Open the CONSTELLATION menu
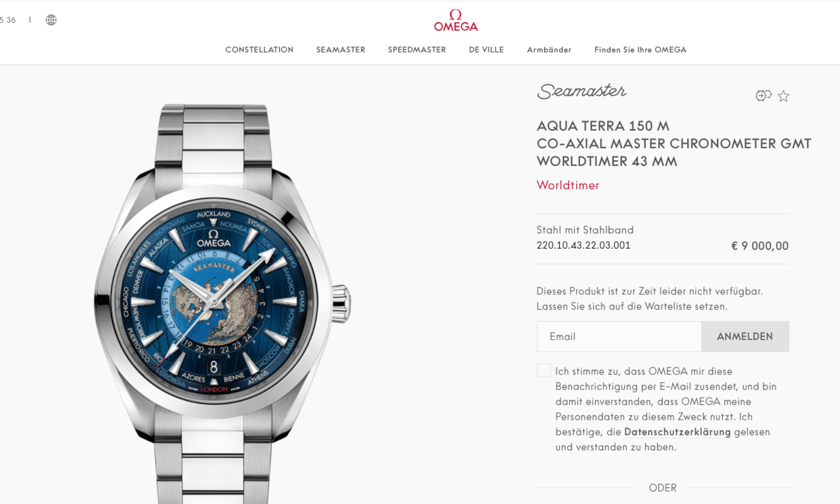 pos(259,50)
